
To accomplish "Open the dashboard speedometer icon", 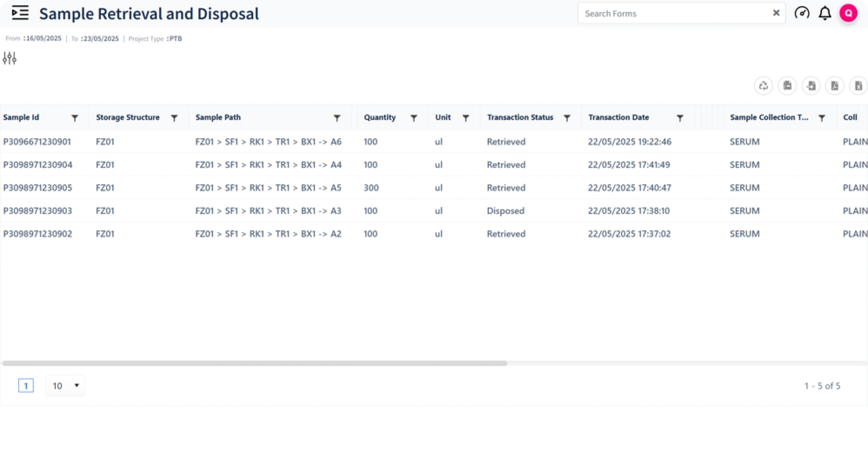I will [802, 13].
